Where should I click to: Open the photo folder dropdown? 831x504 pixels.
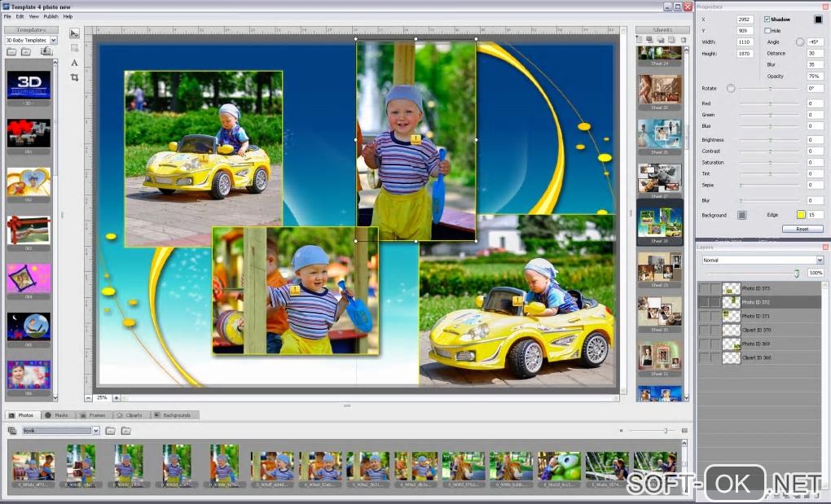pyautogui.click(x=95, y=431)
